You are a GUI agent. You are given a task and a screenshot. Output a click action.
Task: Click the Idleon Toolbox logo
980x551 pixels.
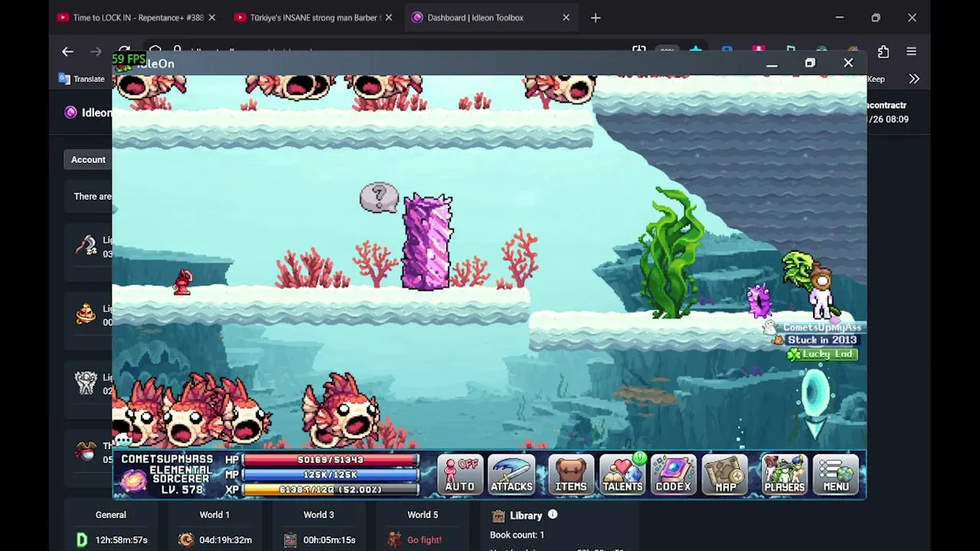(71, 112)
